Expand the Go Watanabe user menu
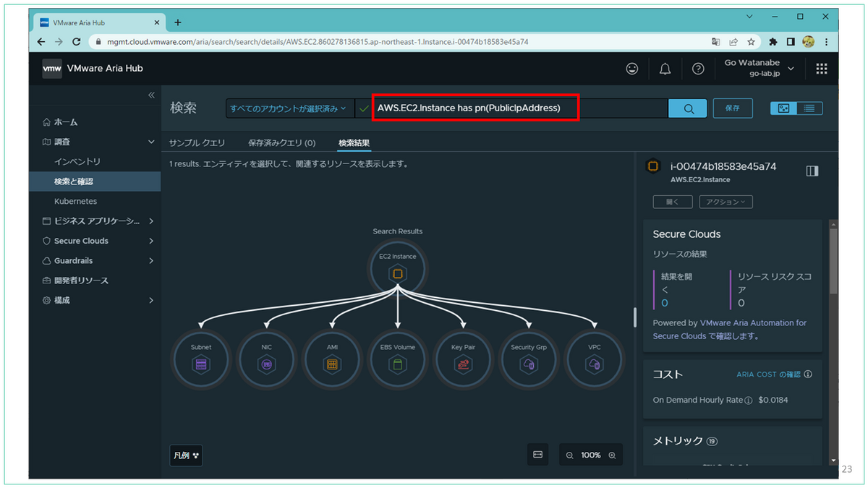This screenshot has width=868, height=488. pyautogui.click(x=759, y=69)
